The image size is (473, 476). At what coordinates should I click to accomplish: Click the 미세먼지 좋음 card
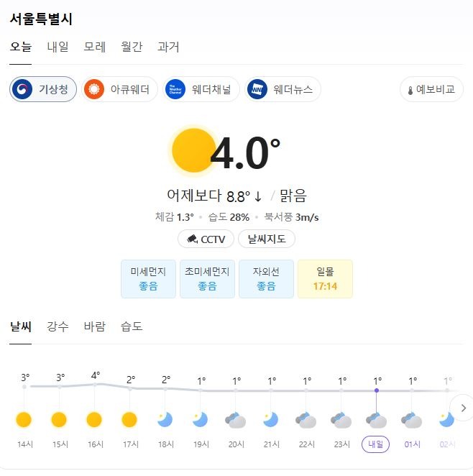click(148, 279)
